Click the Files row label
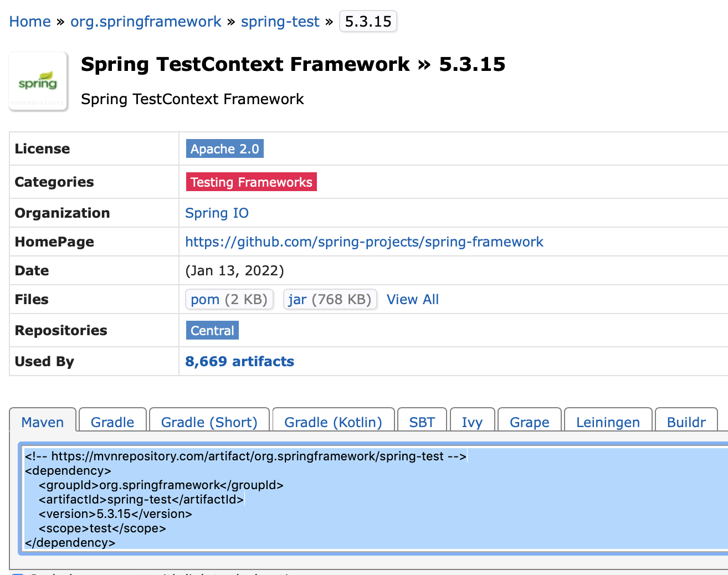 (x=32, y=299)
